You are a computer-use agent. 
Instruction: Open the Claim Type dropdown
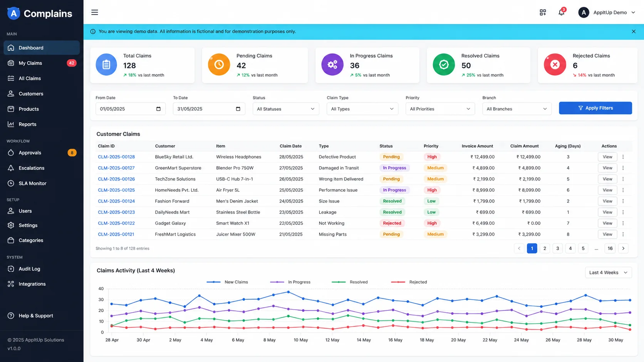362,109
